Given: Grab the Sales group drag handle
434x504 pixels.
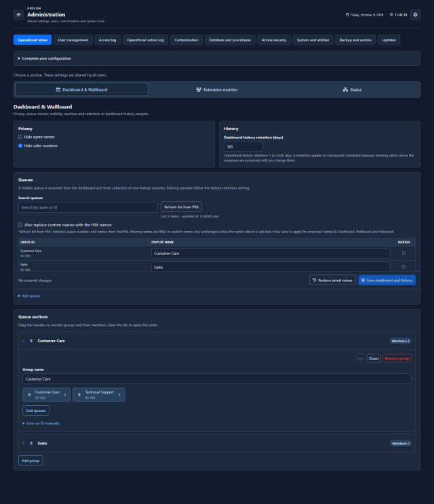Looking at the screenshot, I should (31, 443).
